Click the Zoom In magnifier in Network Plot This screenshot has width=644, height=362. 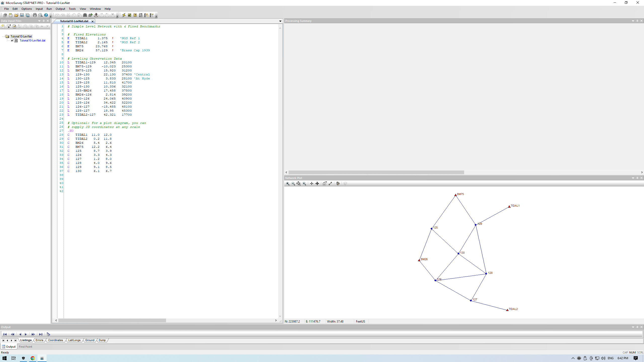288,184
